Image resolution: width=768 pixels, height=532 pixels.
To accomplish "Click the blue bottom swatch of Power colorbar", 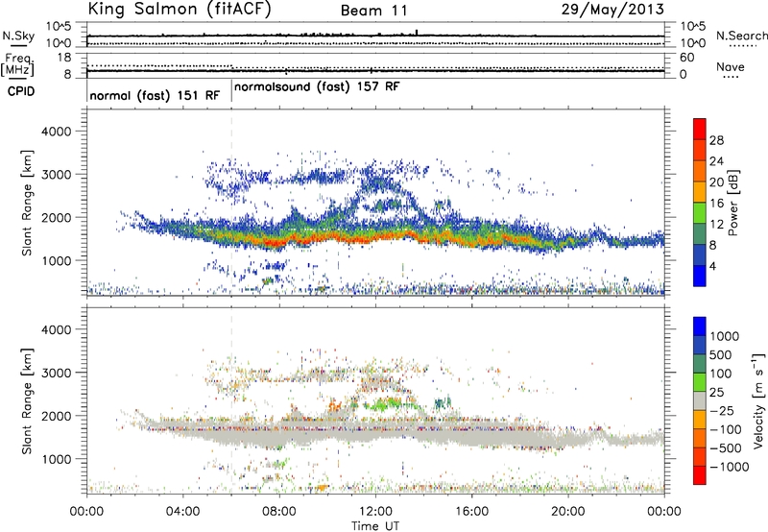I will (700, 276).
